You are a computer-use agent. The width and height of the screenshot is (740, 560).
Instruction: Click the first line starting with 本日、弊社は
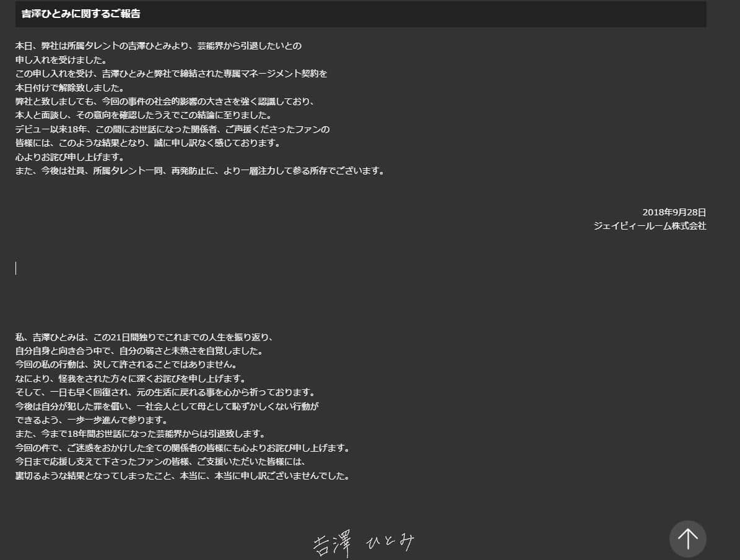coord(159,46)
